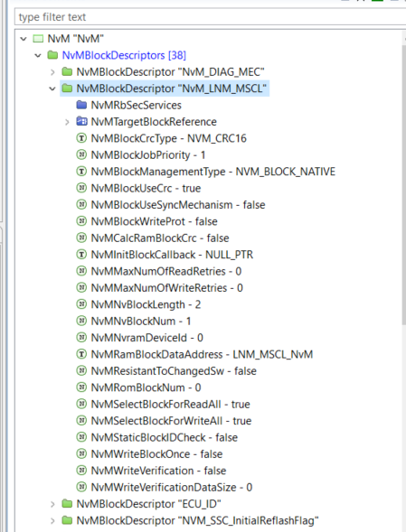Click the vertical scrollbar of the tree
Image resolution: width=406 pixels, height=532 pixels.
click(x=404, y=183)
